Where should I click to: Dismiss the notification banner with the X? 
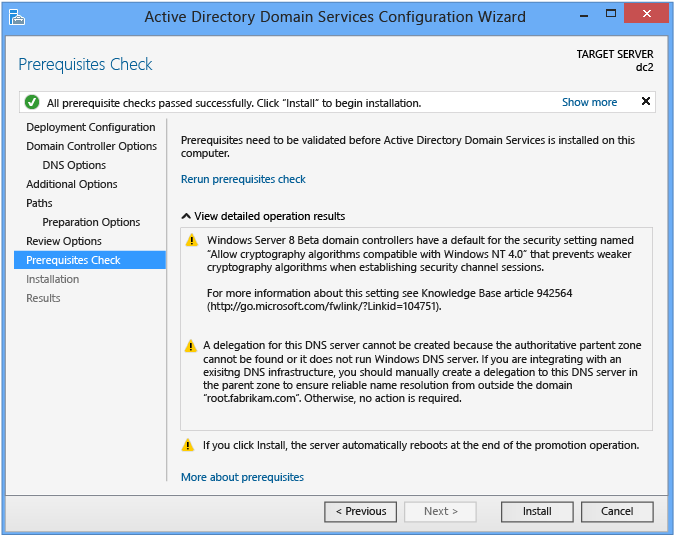tap(645, 101)
